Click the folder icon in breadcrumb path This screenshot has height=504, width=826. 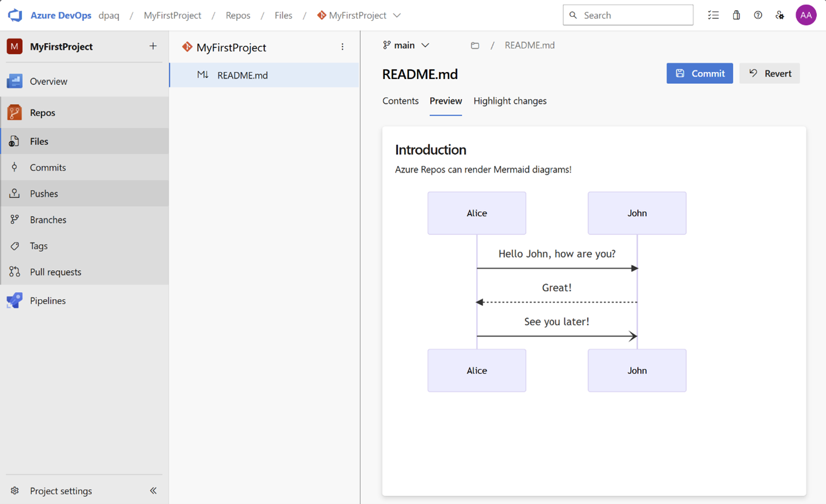[475, 45]
